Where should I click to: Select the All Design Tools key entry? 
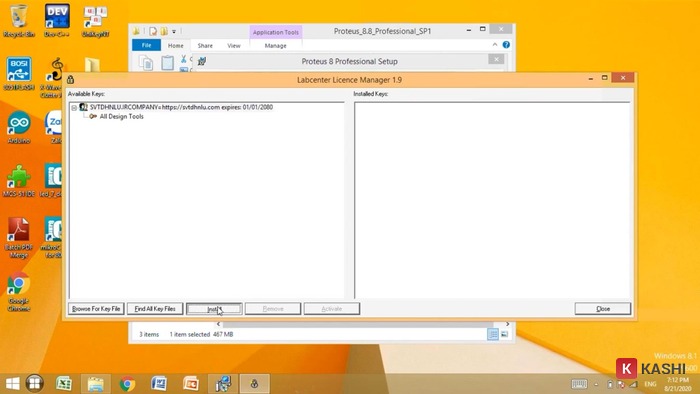coord(121,116)
